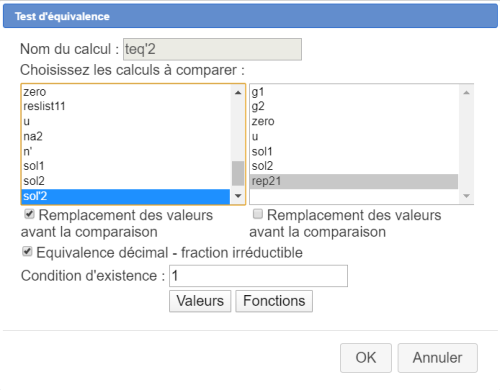
Task: Click the left list scrollbar thumb
Action: 238,173
